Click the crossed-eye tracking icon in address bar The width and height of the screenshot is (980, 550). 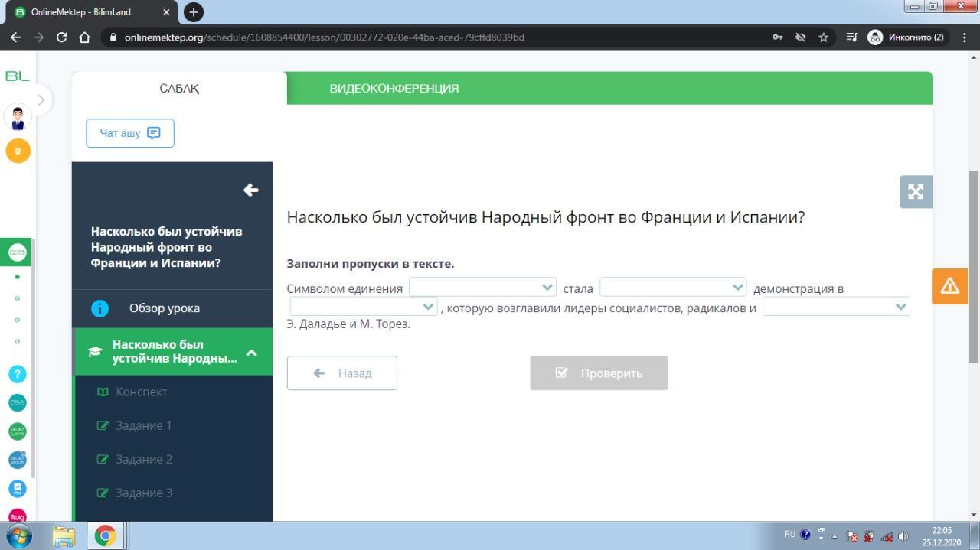pos(801,37)
